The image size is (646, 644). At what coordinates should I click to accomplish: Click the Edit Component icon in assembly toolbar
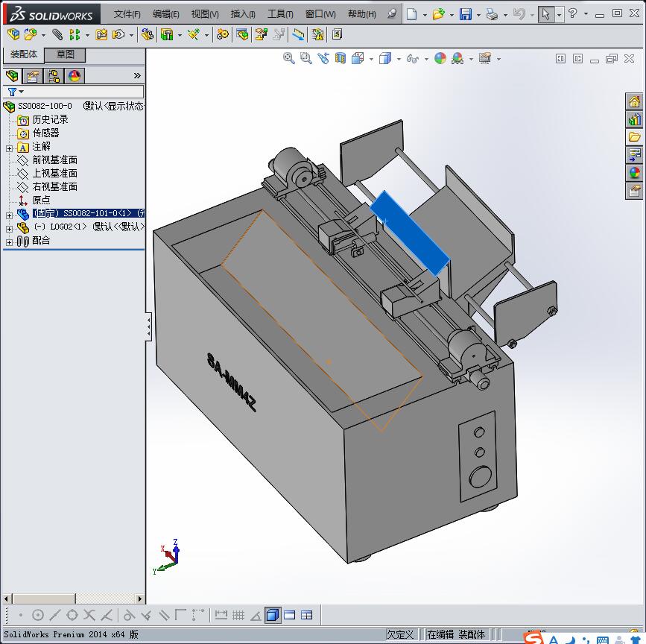13,34
